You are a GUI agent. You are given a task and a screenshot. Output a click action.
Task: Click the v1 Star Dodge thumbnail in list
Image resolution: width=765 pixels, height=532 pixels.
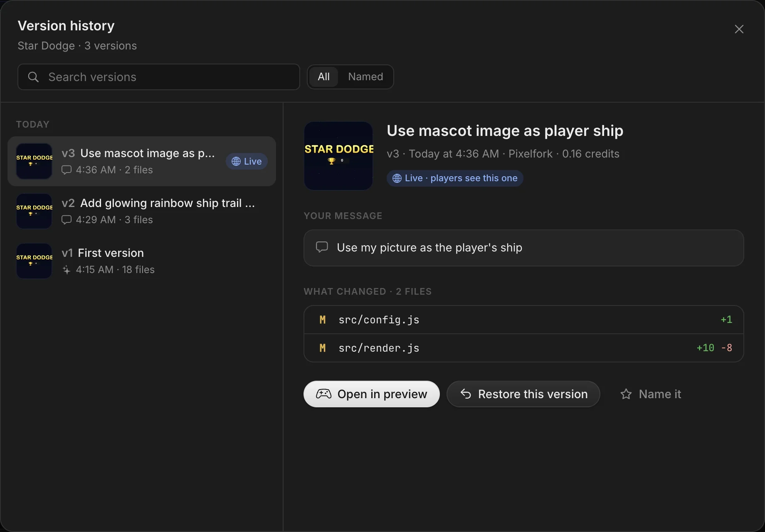coord(34,261)
